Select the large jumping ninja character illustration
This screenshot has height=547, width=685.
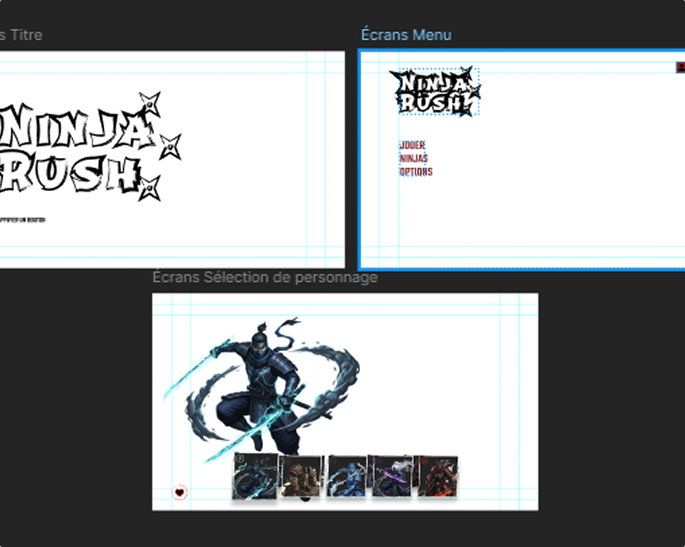click(x=261, y=389)
